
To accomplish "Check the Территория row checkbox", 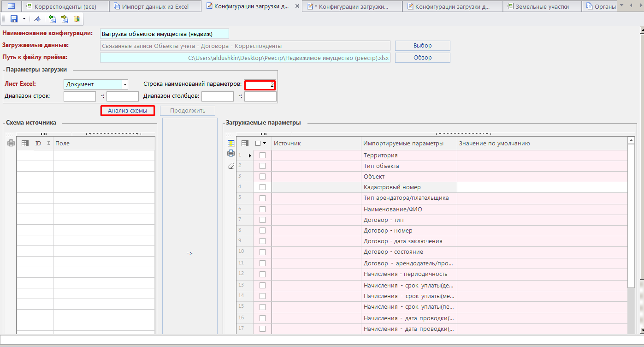I will coord(262,156).
